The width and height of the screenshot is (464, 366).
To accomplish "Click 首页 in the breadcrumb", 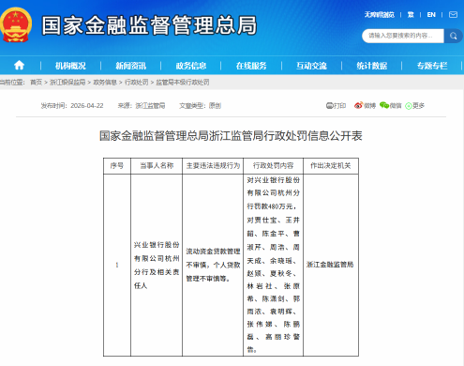I will click(x=36, y=82).
